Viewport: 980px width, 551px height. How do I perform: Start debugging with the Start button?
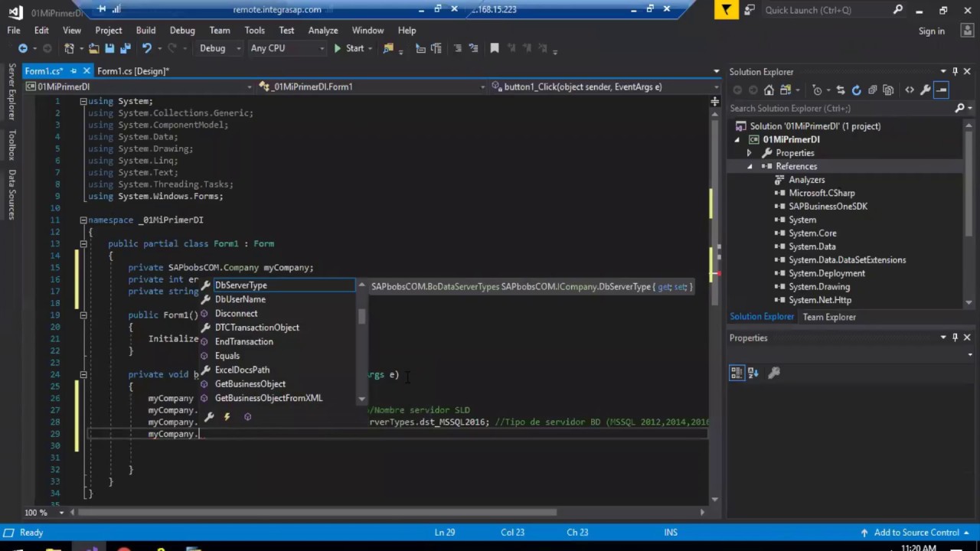348,48
